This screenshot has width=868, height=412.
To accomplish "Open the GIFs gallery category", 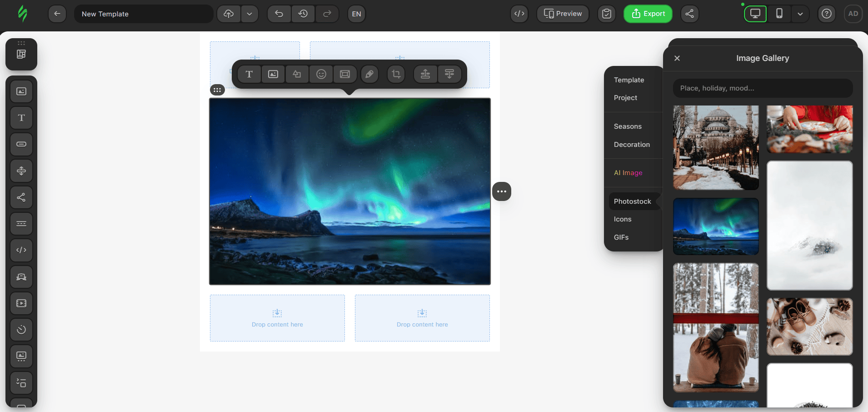I will click(621, 237).
